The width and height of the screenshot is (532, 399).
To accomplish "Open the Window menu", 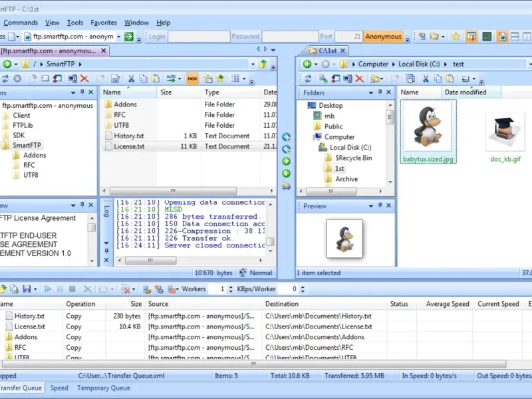I will point(136,23).
